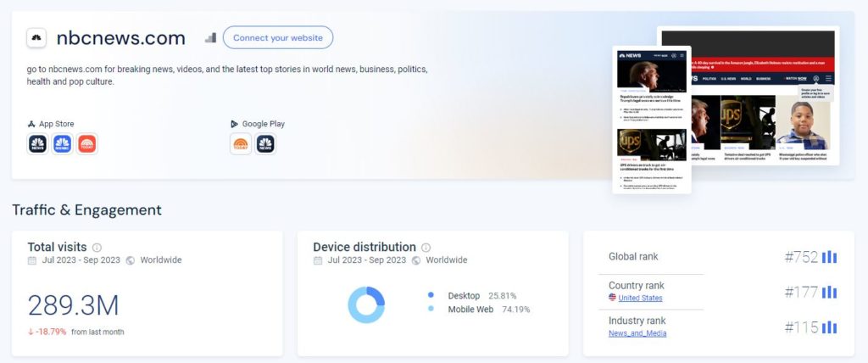Click the US flag icon under Country rank
The height and width of the screenshot is (363, 868).
point(612,298)
